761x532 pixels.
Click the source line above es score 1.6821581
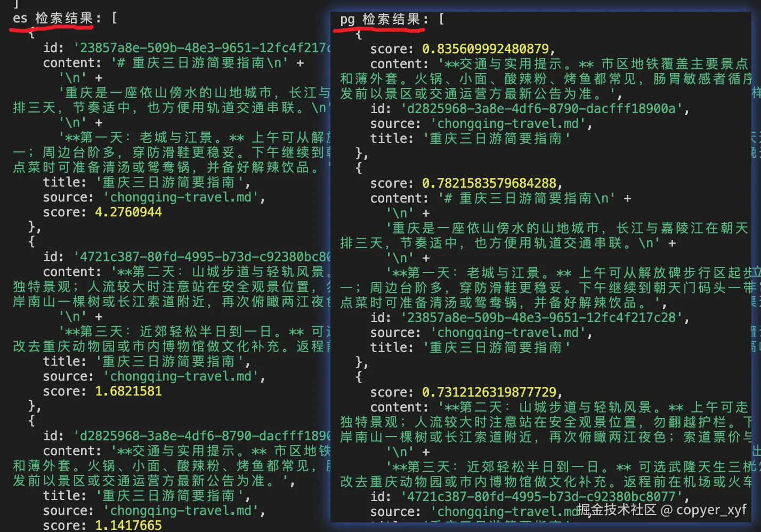(x=154, y=376)
